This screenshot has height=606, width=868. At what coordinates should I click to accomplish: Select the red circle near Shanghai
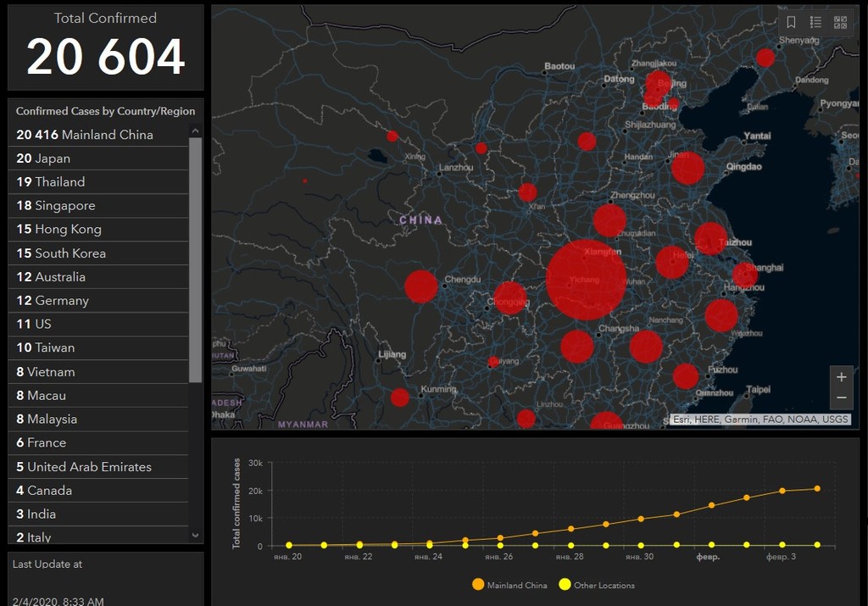pyautogui.click(x=744, y=275)
